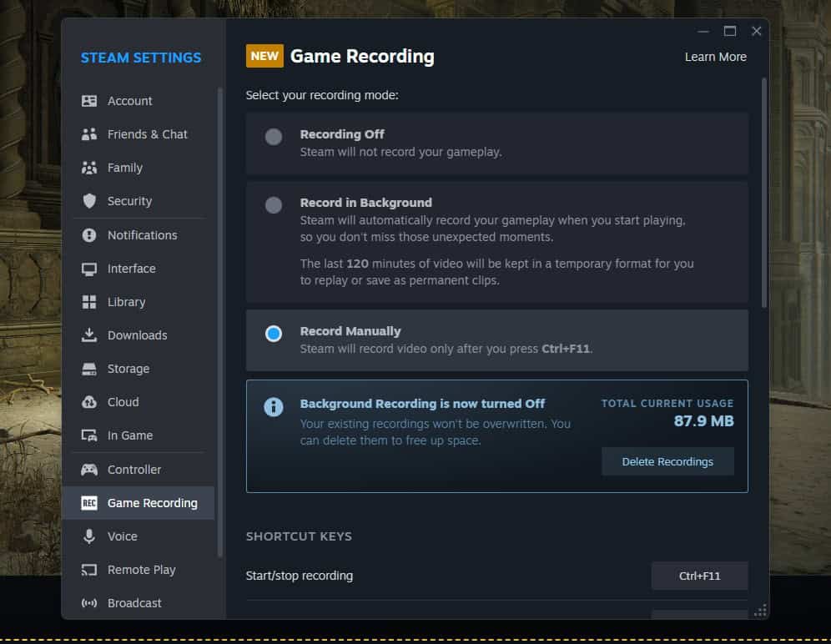Viewport: 831px width, 644px height.
Task: Go to Controller settings
Action: point(138,470)
